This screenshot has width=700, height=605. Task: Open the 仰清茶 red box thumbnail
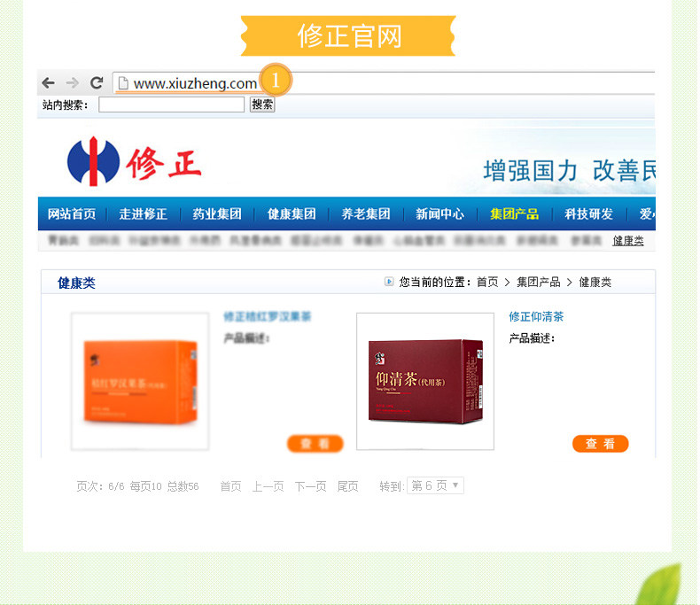coord(425,382)
